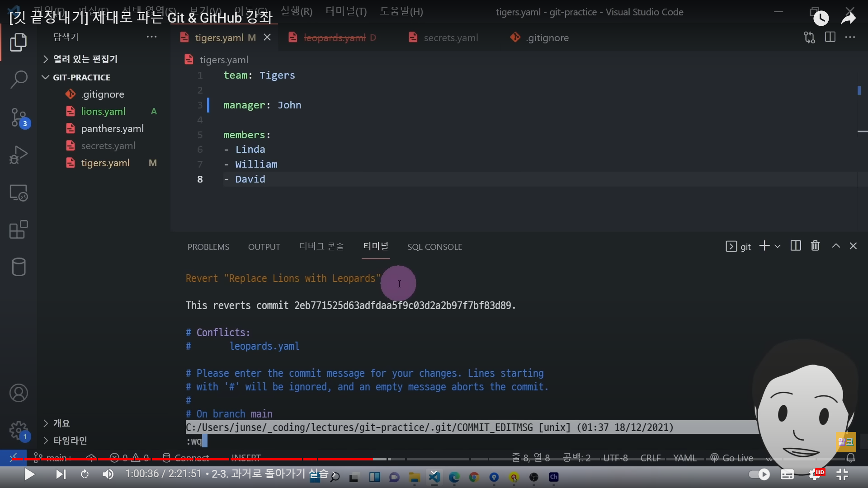Open the database SQL tools view

pyautogui.click(x=19, y=267)
